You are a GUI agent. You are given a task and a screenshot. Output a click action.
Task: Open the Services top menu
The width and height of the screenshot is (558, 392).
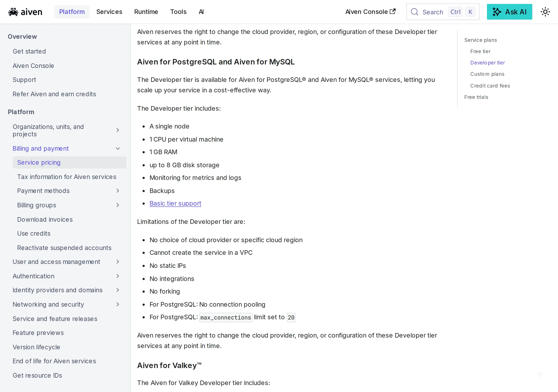coord(109,12)
